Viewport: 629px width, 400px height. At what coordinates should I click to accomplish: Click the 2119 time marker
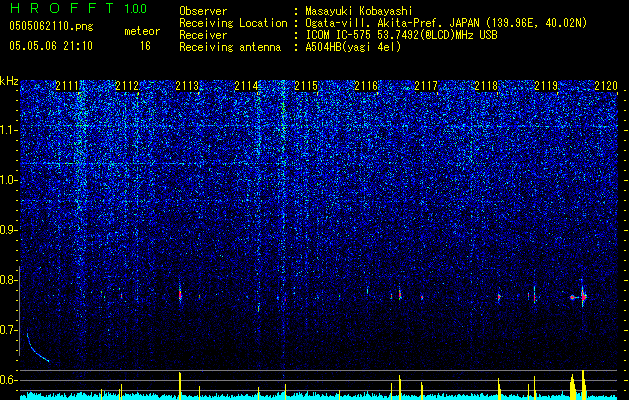pyautogui.click(x=546, y=85)
